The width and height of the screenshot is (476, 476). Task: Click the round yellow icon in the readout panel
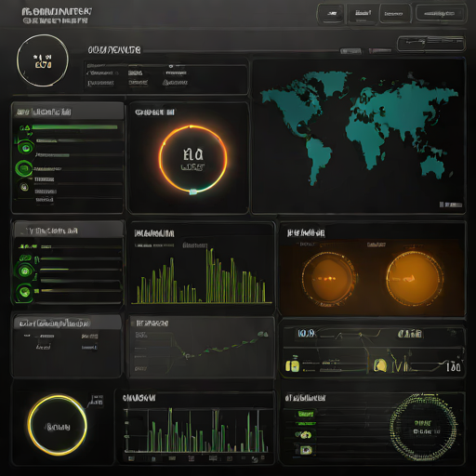[380, 365]
